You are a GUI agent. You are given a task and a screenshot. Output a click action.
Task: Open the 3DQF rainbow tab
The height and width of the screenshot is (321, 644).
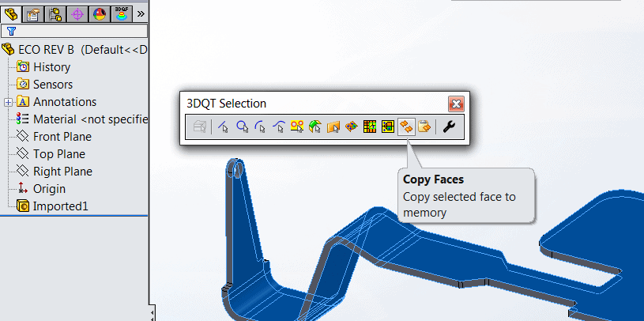click(121, 13)
